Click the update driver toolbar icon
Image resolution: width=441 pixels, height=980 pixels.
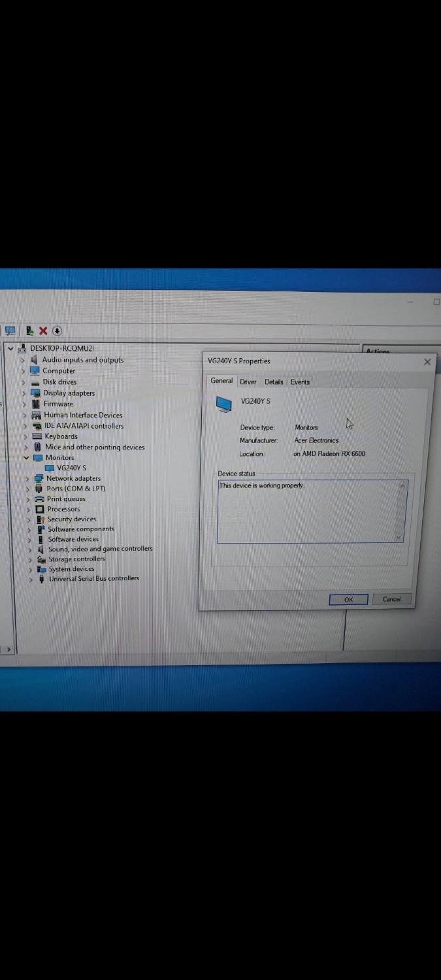(x=29, y=331)
